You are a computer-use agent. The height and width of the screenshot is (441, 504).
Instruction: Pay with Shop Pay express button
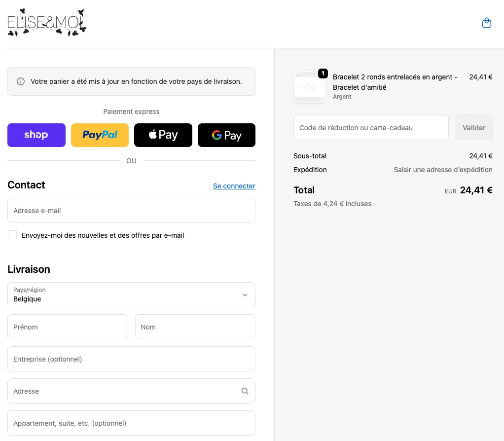tap(36, 135)
